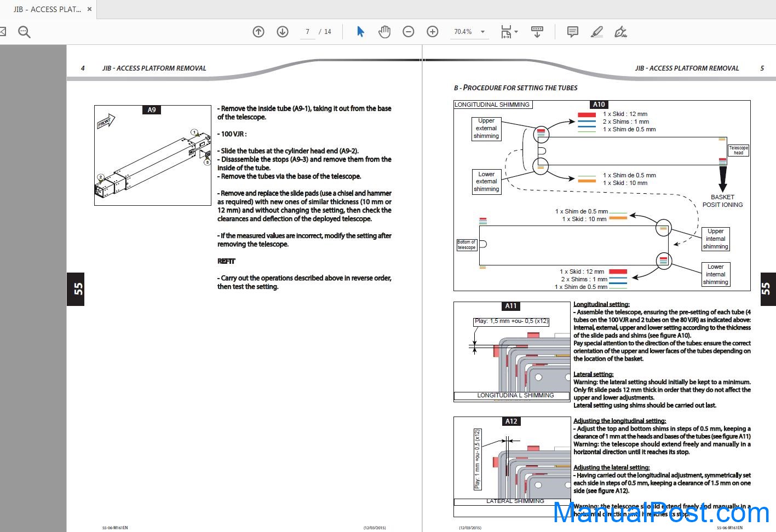Click 'B - PROCEDURE FOR SETTING THE TUBES' title
776x532 pixels.
click(515, 88)
